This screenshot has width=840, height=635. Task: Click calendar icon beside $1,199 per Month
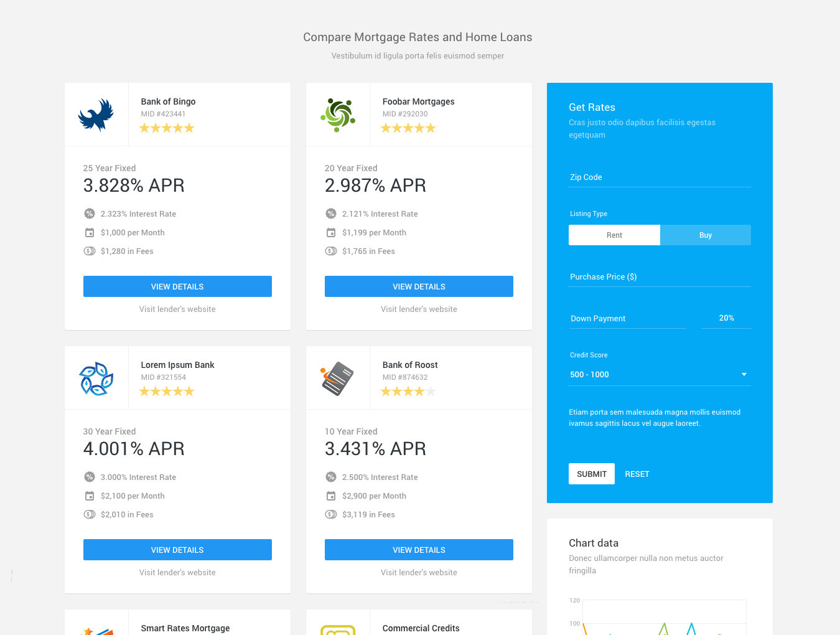point(331,233)
